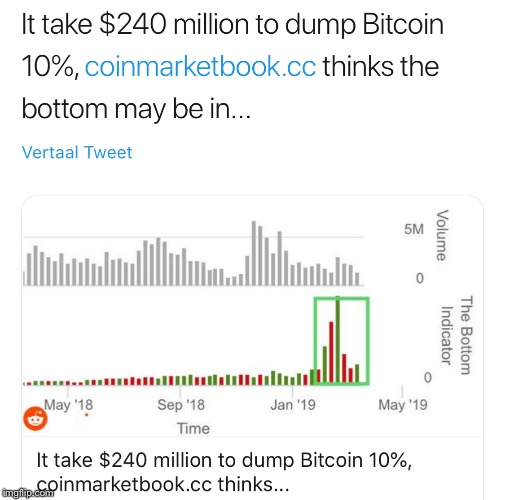Screen dimensions: 505x500
Task: Click the tallest gray volume bar
Action: (254, 253)
